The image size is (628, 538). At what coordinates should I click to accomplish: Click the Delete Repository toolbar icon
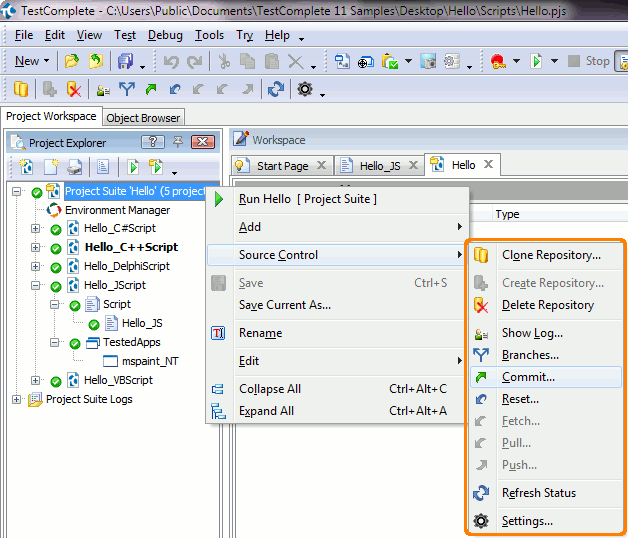[73, 90]
